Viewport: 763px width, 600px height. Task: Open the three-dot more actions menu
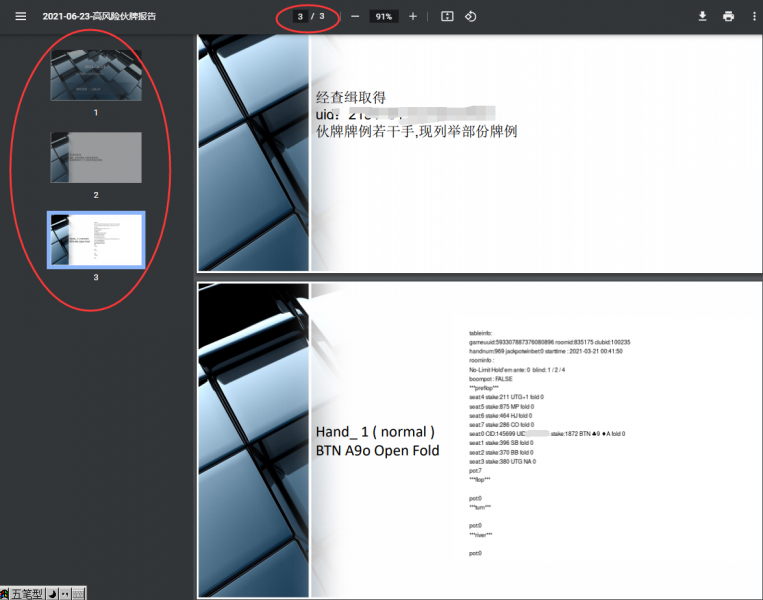click(x=754, y=16)
